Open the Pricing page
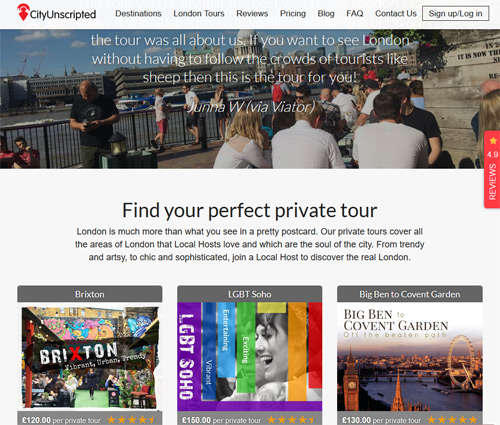 (x=293, y=14)
